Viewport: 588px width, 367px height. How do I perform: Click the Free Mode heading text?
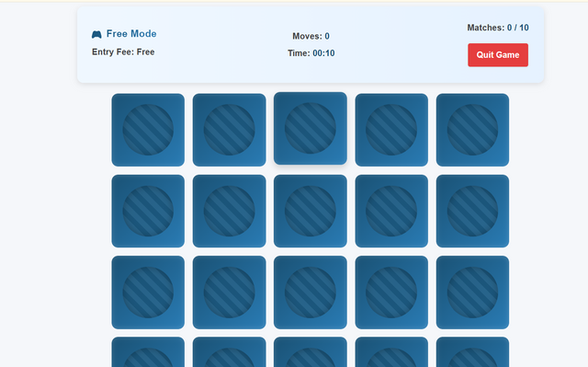coord(131,34)
